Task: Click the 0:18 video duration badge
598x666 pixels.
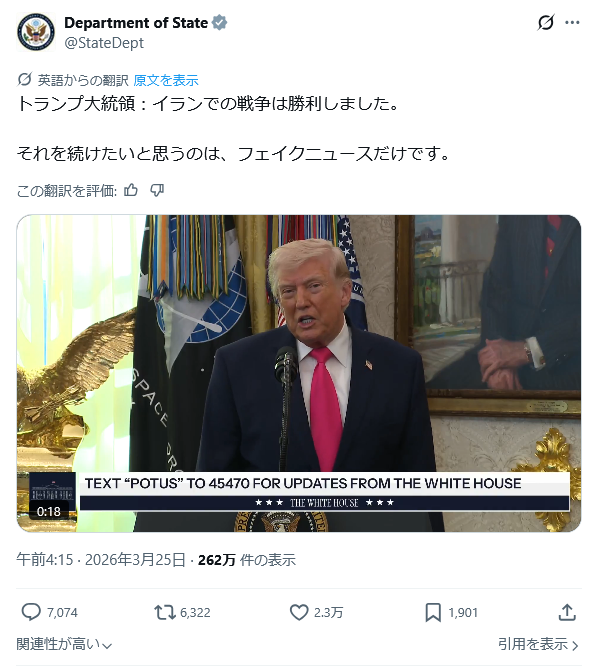Action: point(48,511)
